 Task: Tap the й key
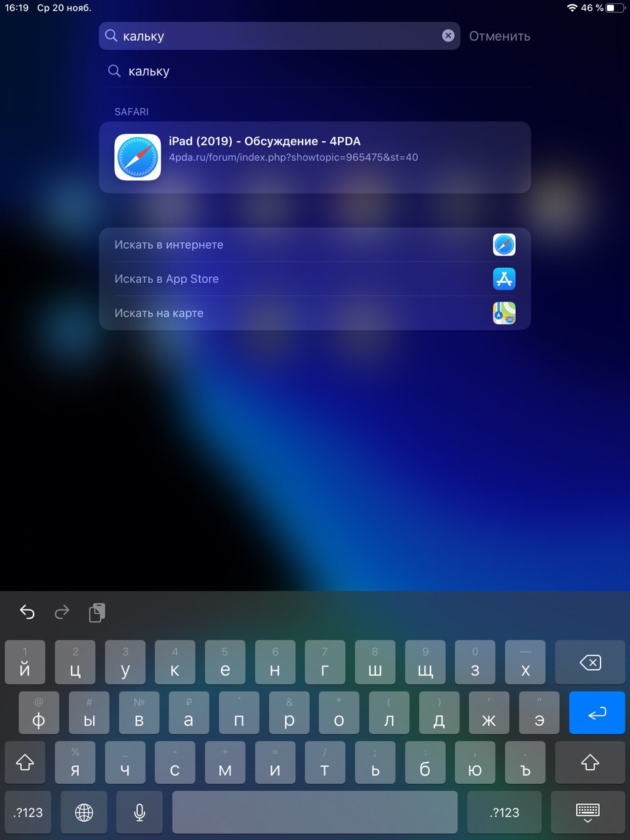point(25,663)
